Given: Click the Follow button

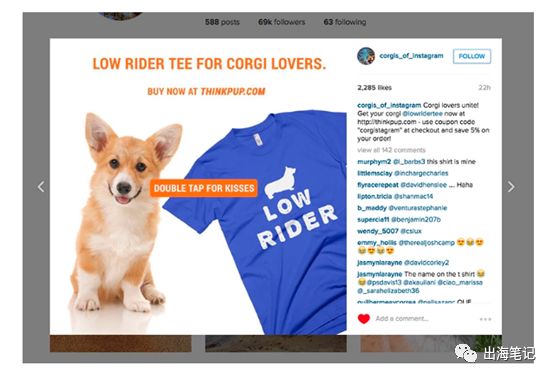Looking at the screenshot, I should [x=472, y=56].
